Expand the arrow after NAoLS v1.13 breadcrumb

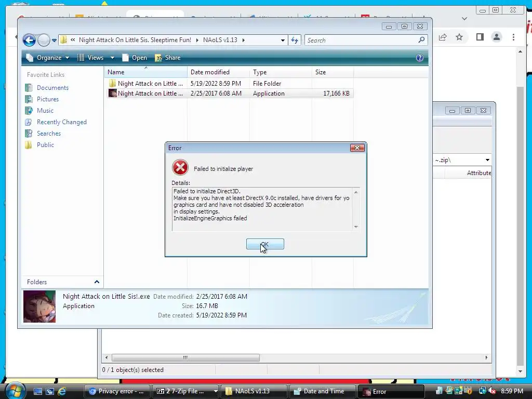click(244, 40)
